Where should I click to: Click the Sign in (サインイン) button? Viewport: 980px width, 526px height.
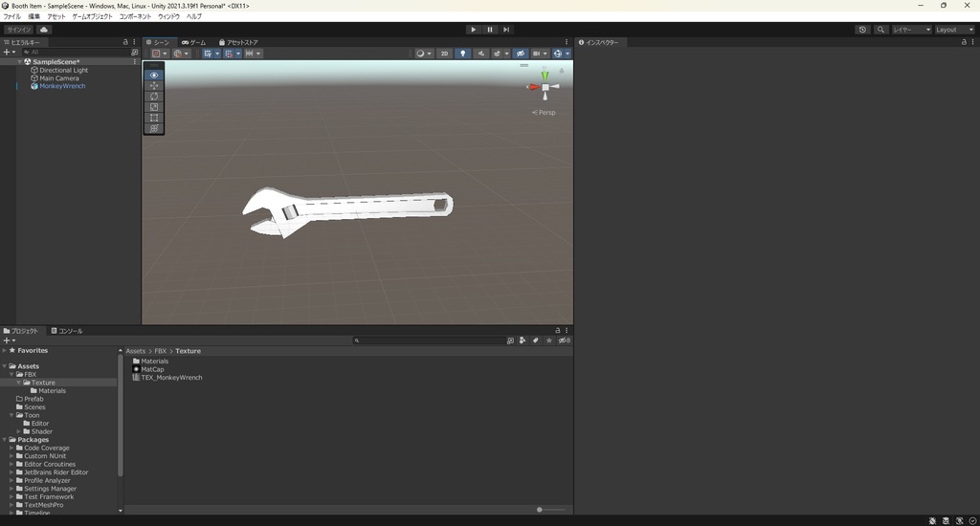point(19,30)
